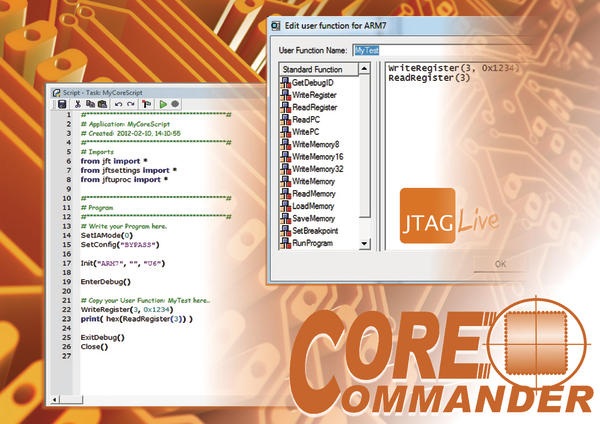Viewport: 600px width, 424px height.
Task: Cut selection using the scissors icon
Action: (x=78, y=104)
